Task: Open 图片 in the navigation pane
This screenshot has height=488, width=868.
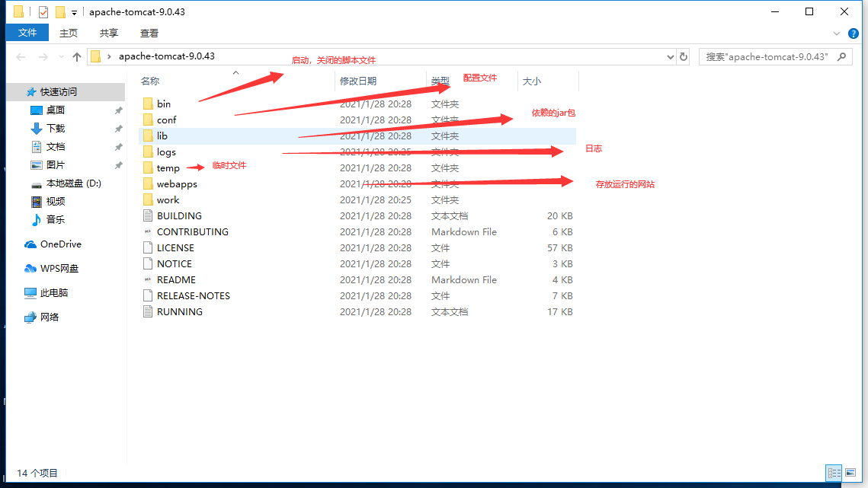Action: [56, 165]
